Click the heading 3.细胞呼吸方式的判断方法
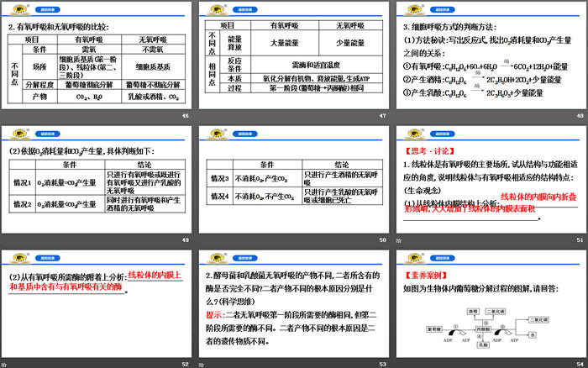588x368 pixels. (449, 27)
